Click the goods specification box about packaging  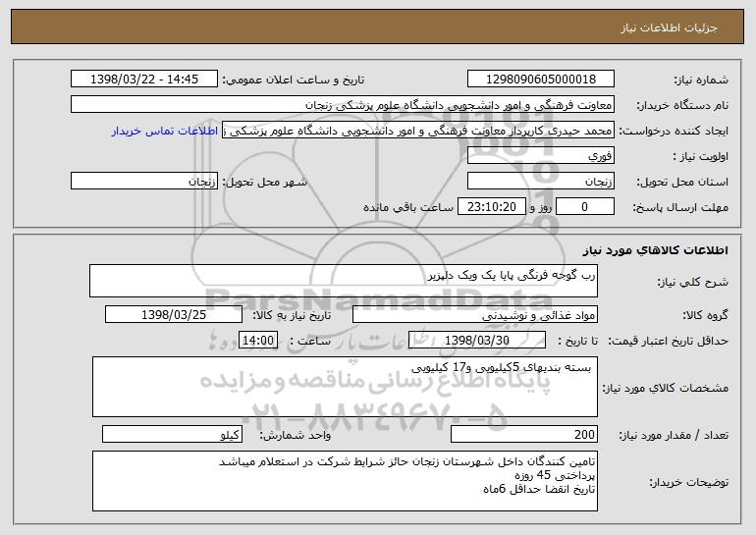coord(345,387)
